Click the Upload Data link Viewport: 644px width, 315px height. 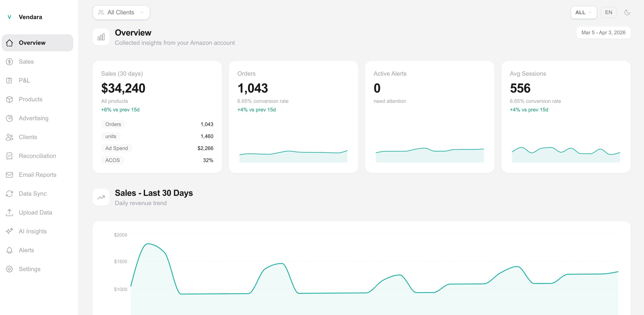tap(35, 212)
